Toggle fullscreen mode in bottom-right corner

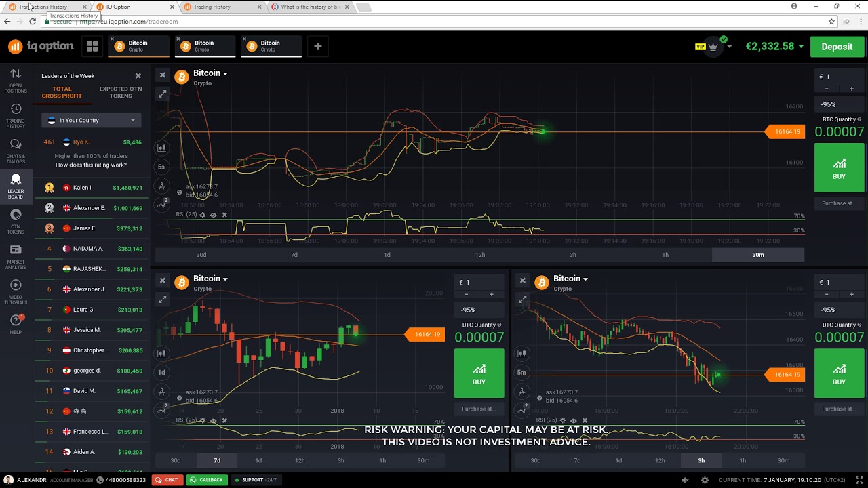pos(861,480)
